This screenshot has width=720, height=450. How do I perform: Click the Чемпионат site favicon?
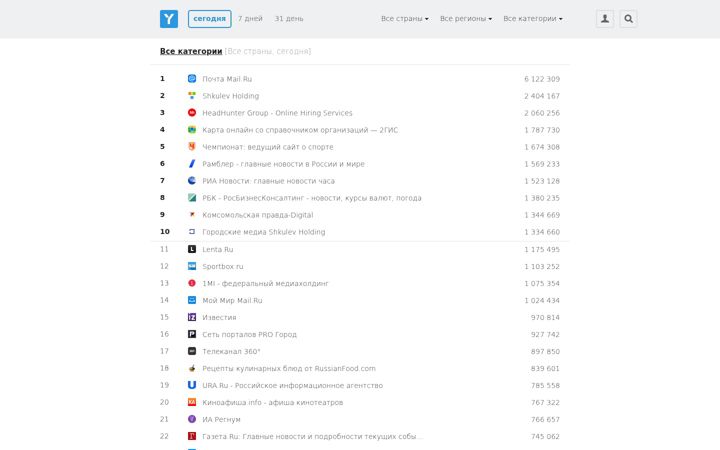pos(192,146)
